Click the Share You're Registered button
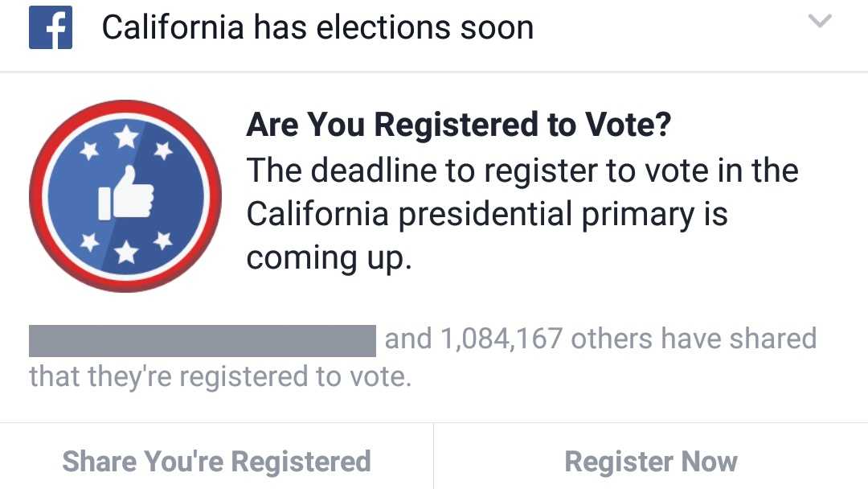Viewport: 868px width, 489px height. tap(216, 461)
